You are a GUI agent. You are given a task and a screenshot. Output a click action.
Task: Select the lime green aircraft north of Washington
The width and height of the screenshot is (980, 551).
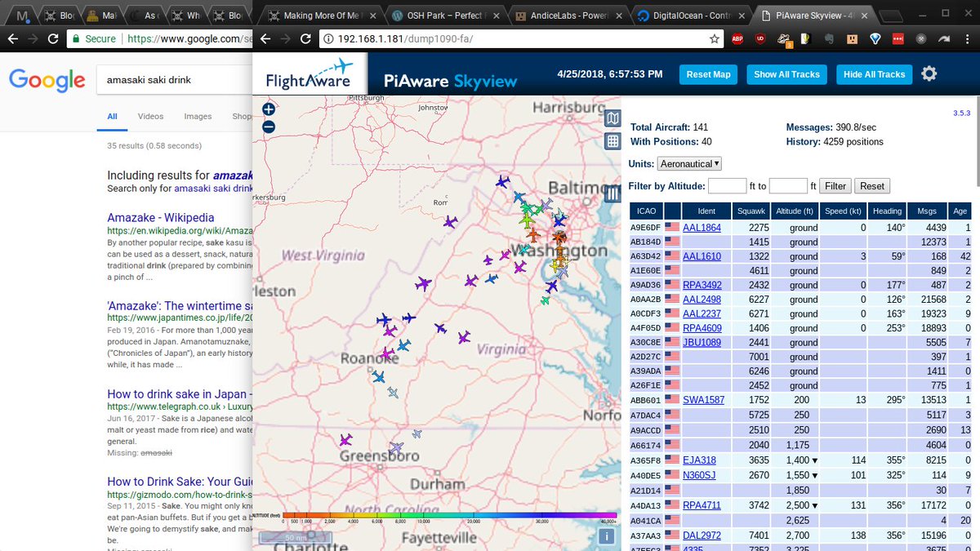528,220
